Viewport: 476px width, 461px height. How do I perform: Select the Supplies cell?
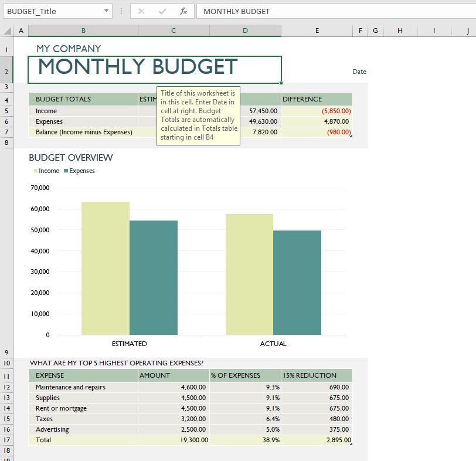[83, 398]
